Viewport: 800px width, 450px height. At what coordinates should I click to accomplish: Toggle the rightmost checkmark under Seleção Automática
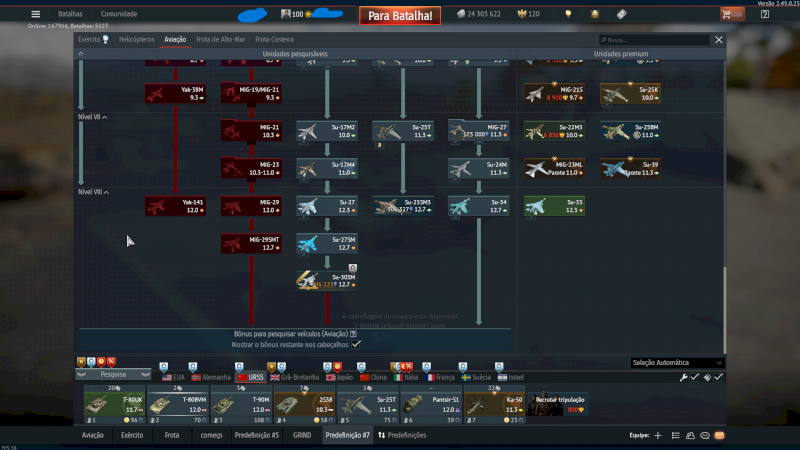[718, 377]
